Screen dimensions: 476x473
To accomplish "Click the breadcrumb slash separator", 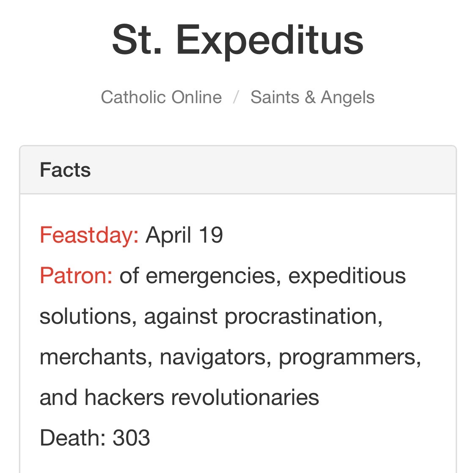I will 236,97.
